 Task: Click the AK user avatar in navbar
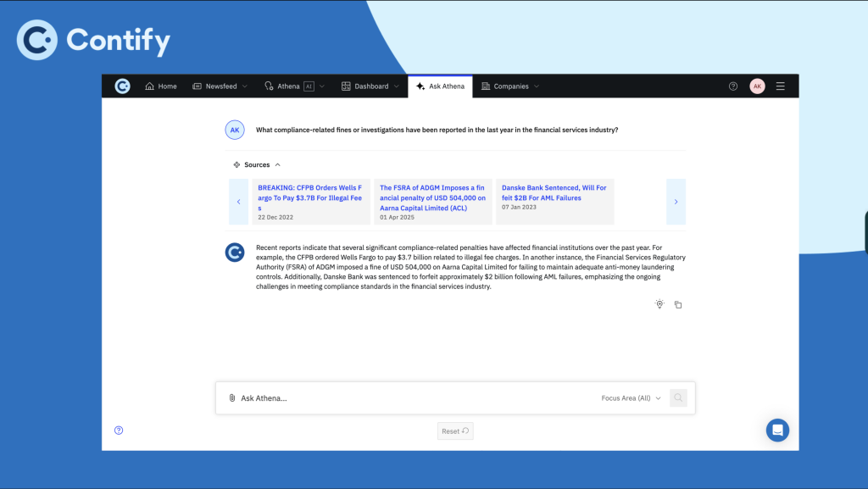pos(757,86)
